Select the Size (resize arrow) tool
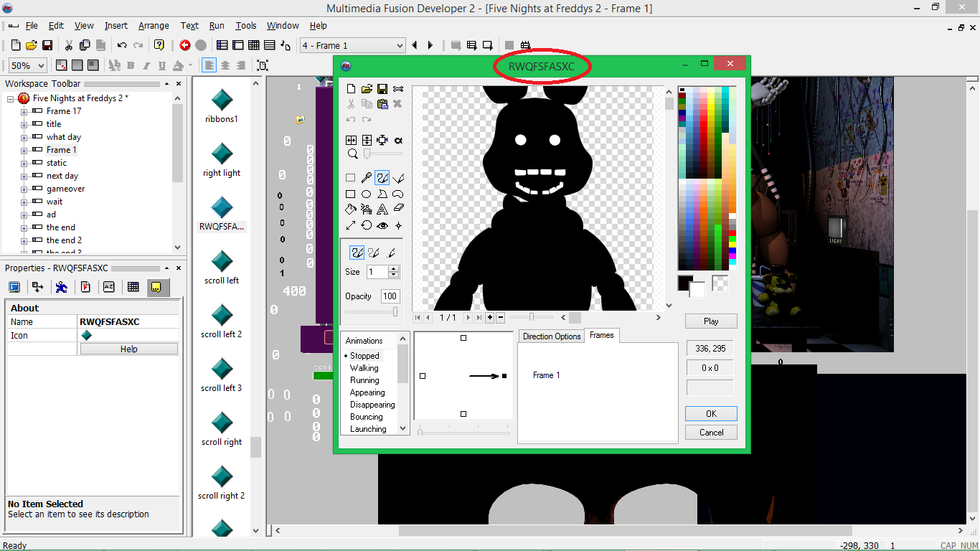The height and width of the screenshot is (551, 980). tap(351, 225)
